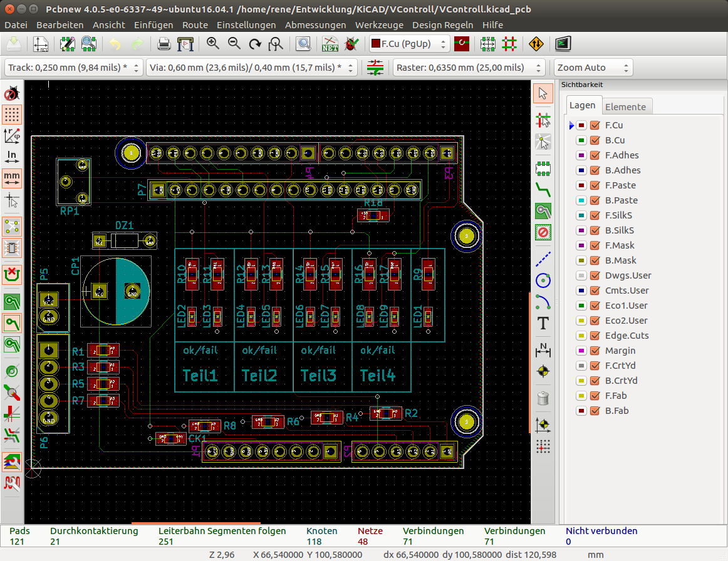The image size is (728, 561).
Task: Click the F.Mask layer color swatch
Action: (x=581, y=245)
